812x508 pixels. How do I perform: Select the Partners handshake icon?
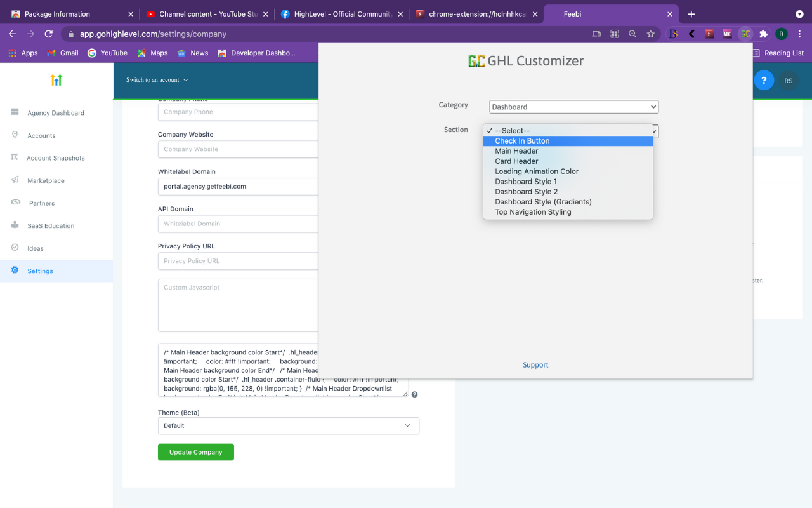coord(14,203)
